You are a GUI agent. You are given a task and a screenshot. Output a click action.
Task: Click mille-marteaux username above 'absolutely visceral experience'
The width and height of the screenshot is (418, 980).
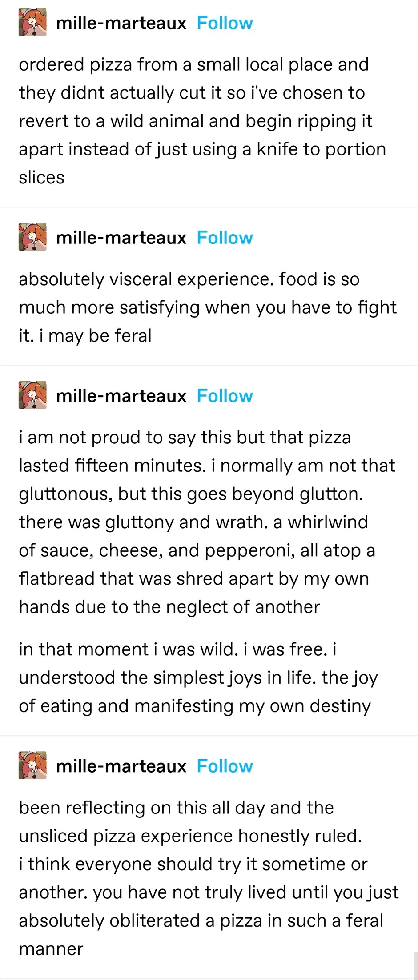point(121,238)
